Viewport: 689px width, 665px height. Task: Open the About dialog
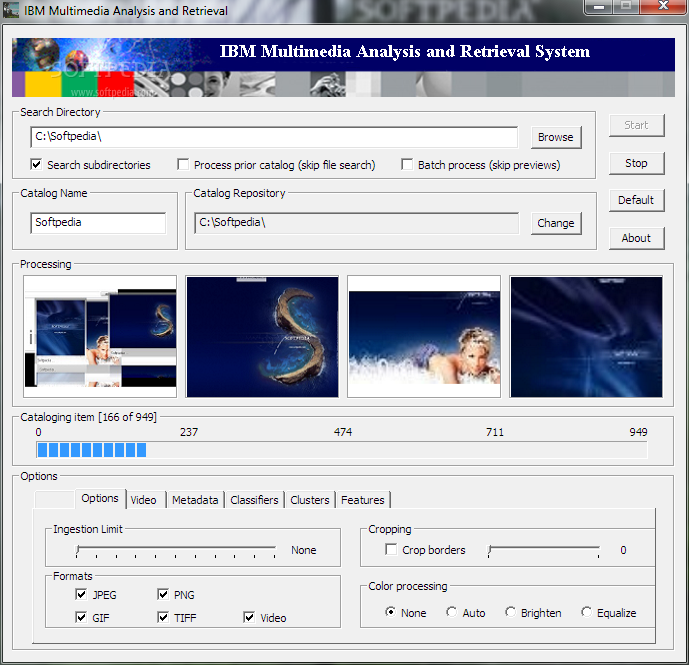coord(636,238)
